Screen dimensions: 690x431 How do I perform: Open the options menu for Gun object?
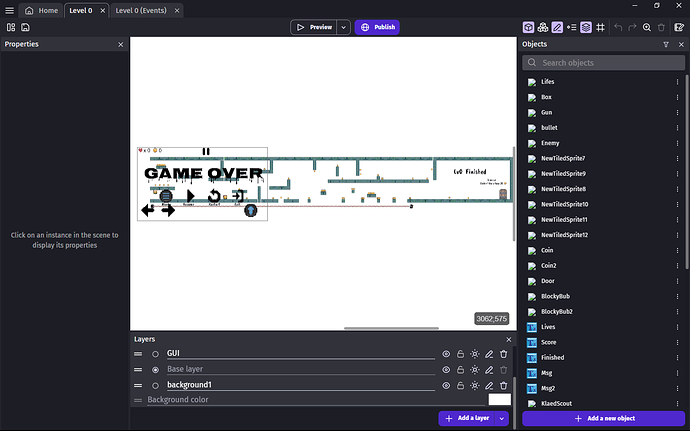point(677,113)
